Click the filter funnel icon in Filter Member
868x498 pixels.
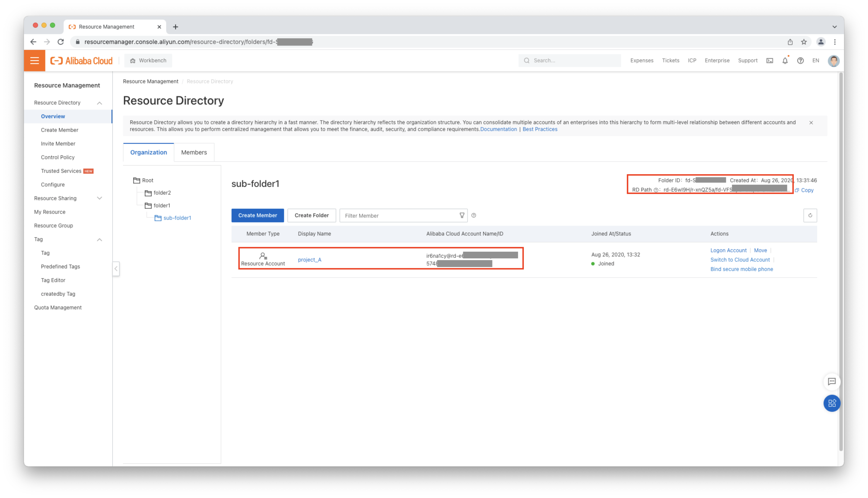[x=462, y=216]
